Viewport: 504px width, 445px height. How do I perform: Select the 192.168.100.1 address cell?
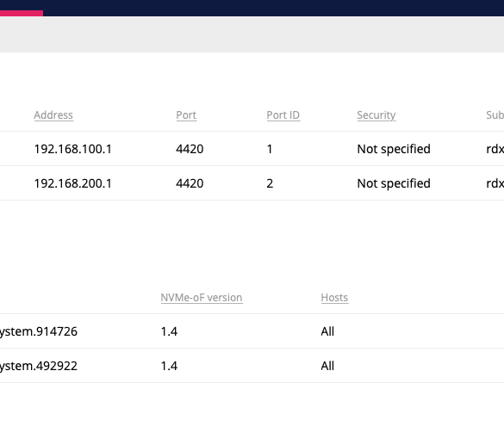[73, 149]
